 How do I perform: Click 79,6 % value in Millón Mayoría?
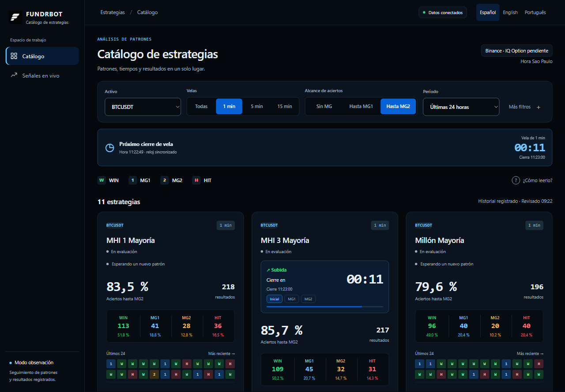[x=436, y=287]
